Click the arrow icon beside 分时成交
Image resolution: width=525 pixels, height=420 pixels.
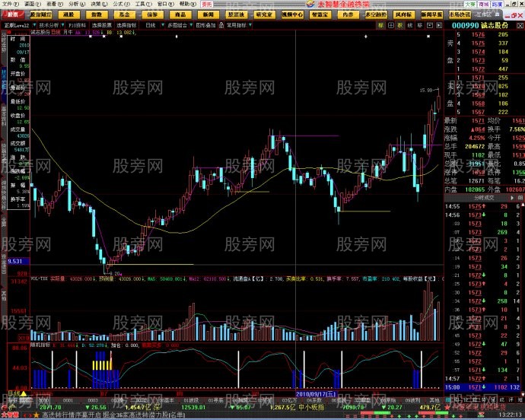(x=511, y=198)
